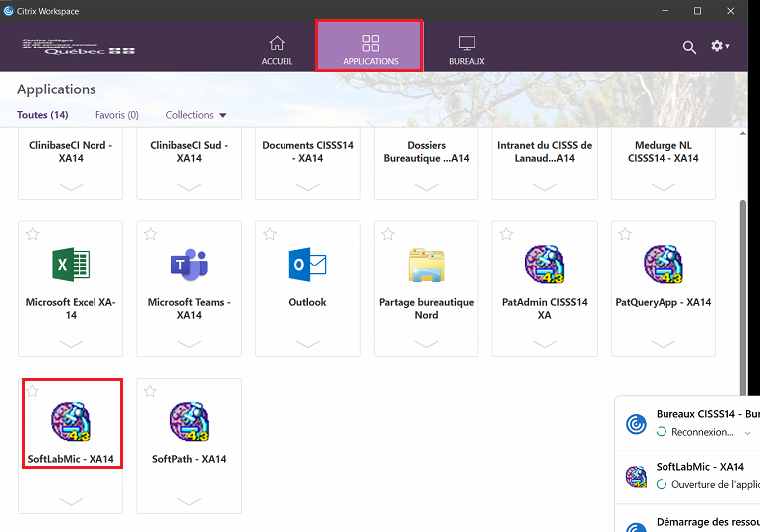Click the ClinibaseCI Sud - XA14 label
760x532 pixels.
[x=189, y=152]
